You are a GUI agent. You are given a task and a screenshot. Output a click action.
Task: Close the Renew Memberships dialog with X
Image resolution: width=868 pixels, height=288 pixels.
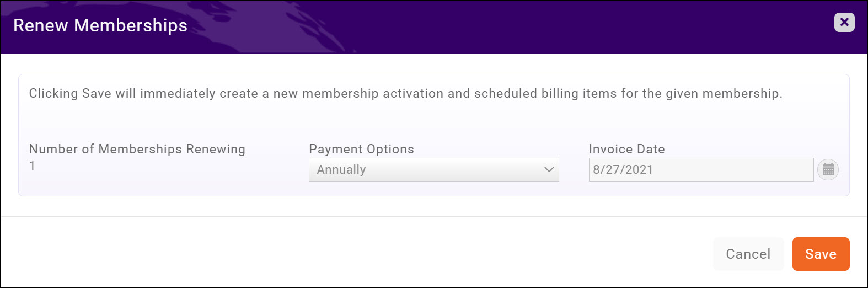point(844,22)
